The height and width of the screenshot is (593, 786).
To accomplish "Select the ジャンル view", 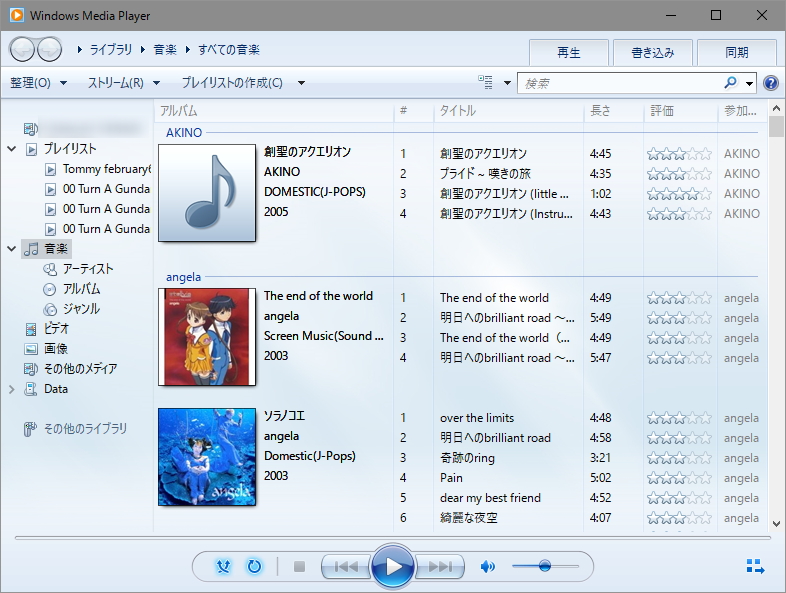I will pyautogui.click(x=81, y=309).
